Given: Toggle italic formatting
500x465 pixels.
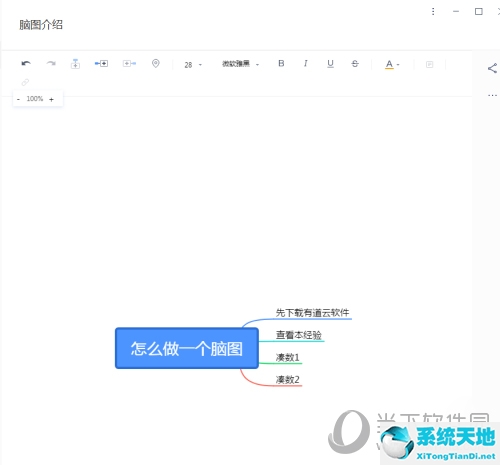Looking at the screenshot, I should tap(306, 63).
